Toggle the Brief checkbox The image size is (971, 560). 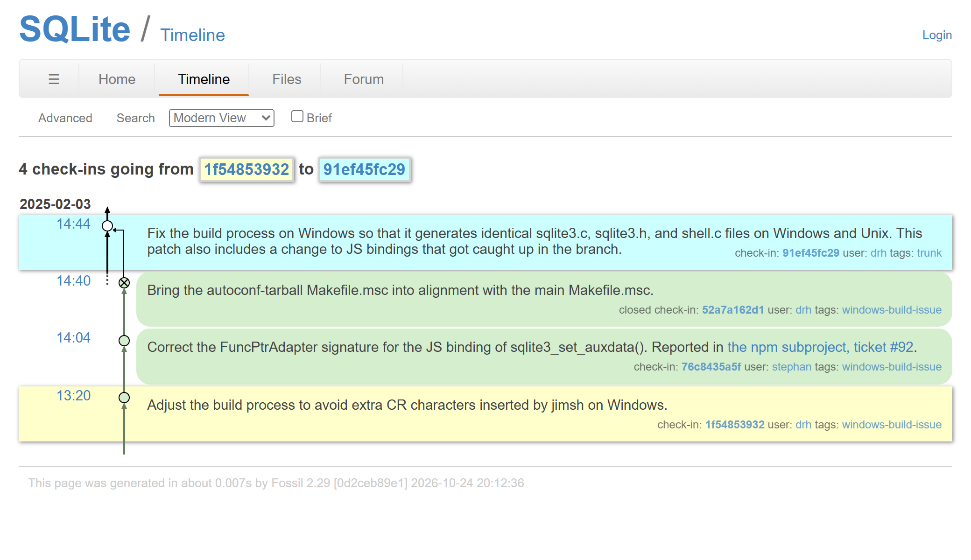tap(297, 116)
